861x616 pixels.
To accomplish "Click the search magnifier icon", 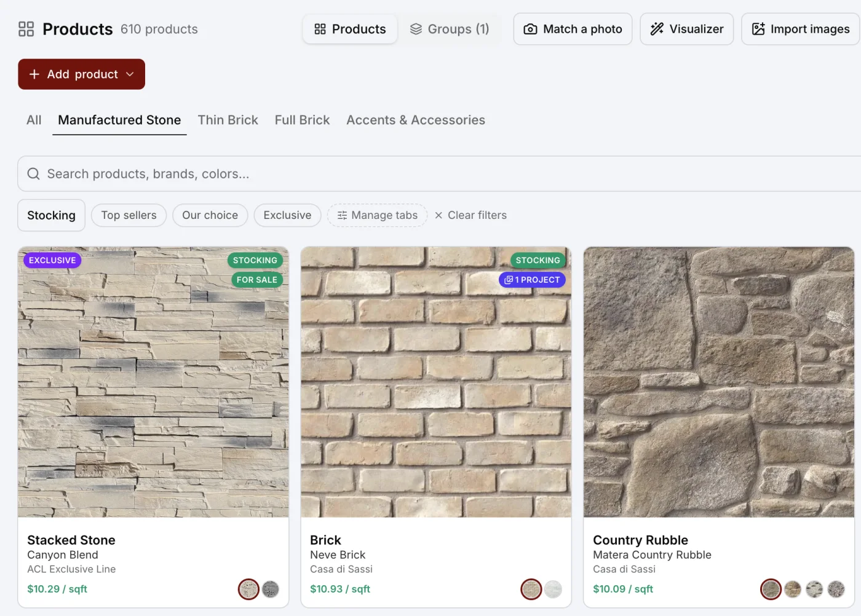I will pos(33,174).
